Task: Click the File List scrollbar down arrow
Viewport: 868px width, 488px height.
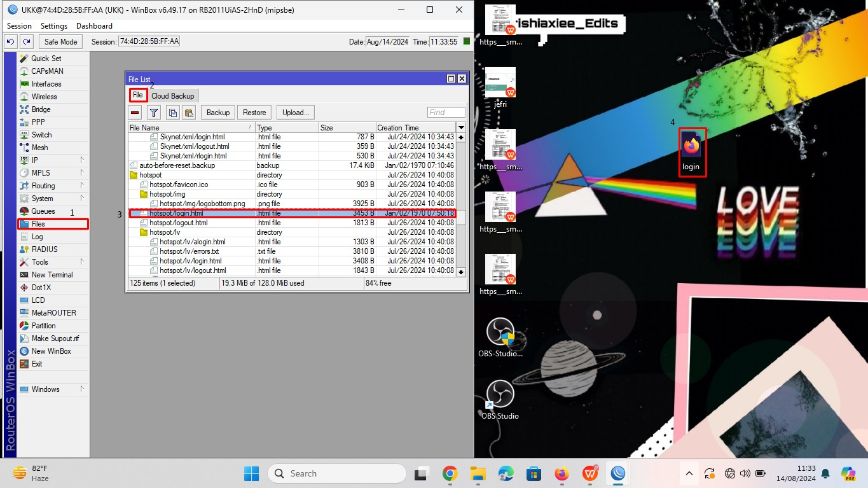Action: tap(461, 272)
